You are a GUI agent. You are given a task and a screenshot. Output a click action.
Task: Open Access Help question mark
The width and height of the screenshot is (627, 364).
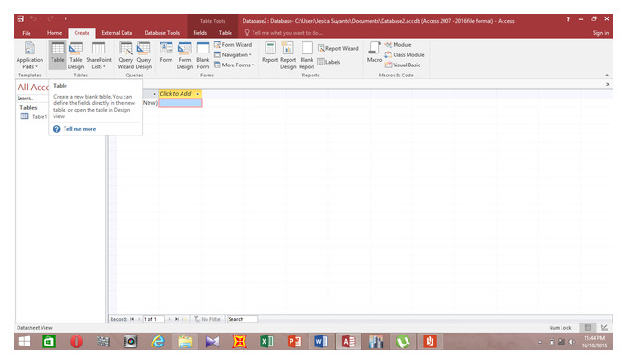(x=568, y=18)
